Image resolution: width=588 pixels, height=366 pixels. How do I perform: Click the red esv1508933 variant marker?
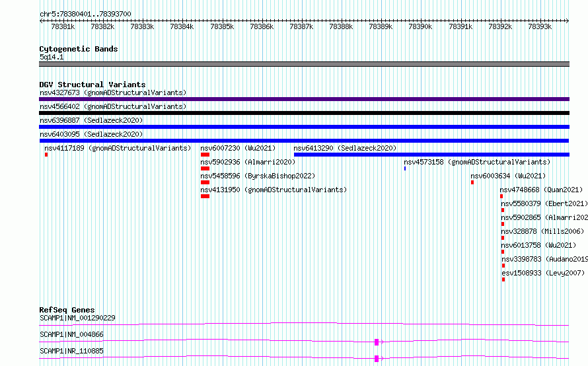[x=503, y=279]
